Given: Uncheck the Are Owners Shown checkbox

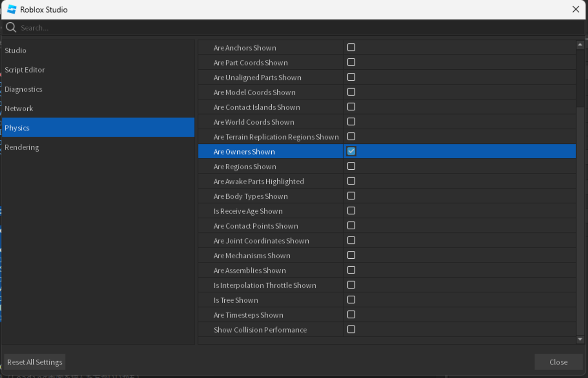Looking at the screenshot, I should coord(351,151).
